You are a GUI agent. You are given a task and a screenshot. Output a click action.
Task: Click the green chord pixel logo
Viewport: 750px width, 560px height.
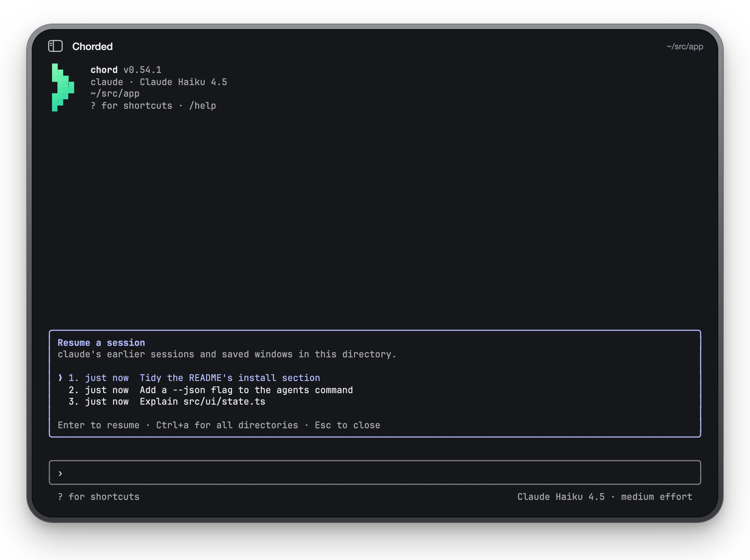[63, 87]
